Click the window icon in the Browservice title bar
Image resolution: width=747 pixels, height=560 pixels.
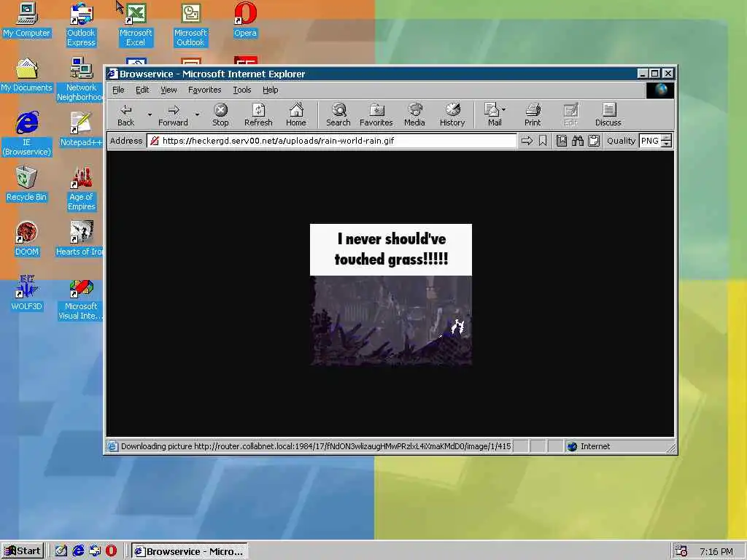[112, 74]
